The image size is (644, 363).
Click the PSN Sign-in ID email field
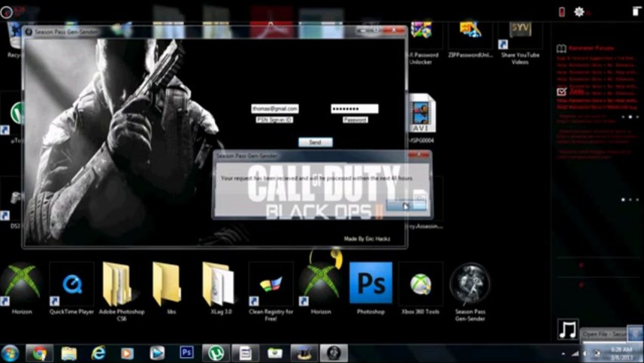coord(275,108)
